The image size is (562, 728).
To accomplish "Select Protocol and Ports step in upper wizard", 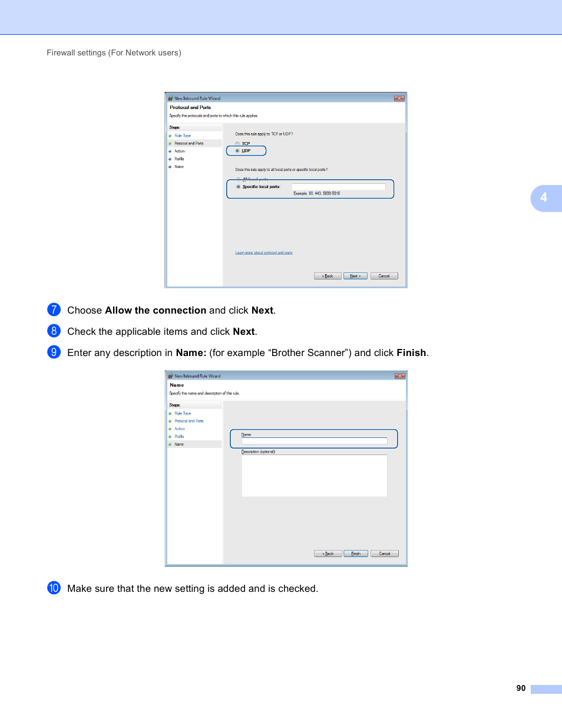I will click(189, 143).
